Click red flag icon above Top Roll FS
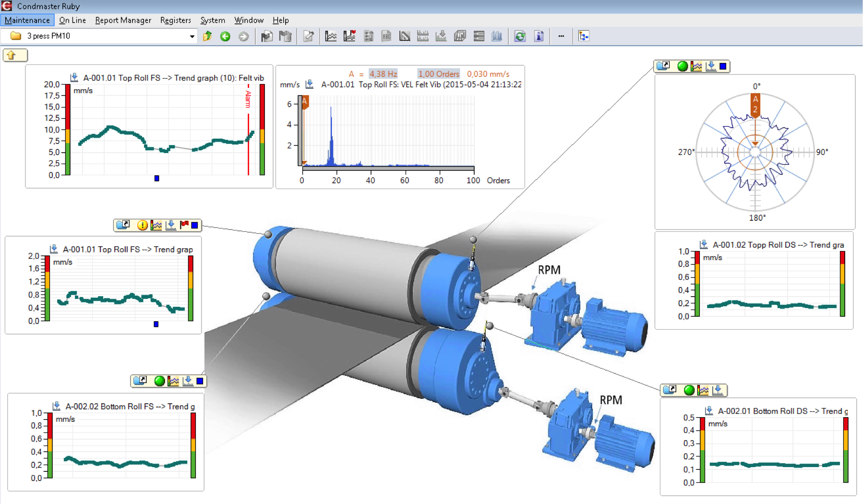This screenshot has width=863, height=504. click(x=184, y=225)
